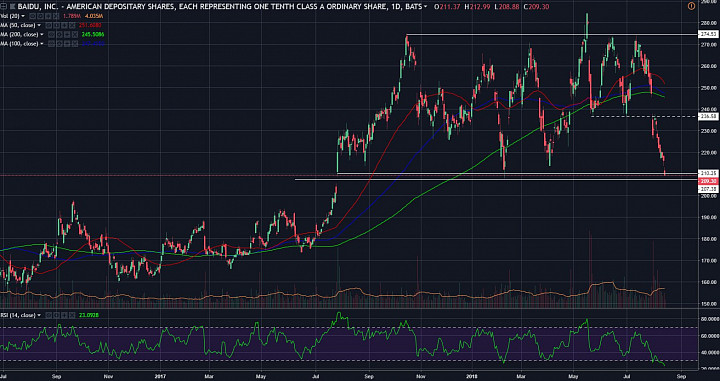Select the 210.25 price label on axis
This screenshot has height=381, width=720.
point(709,173)
